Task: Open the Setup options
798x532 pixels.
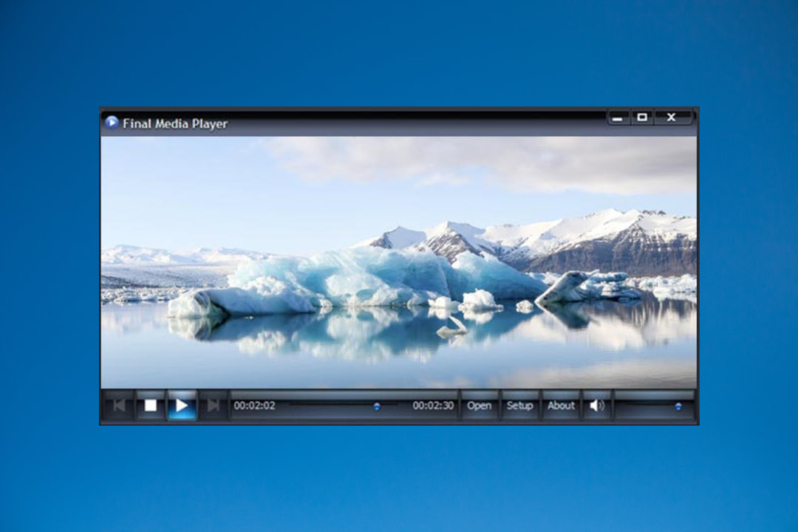Action: click(519, 406)
